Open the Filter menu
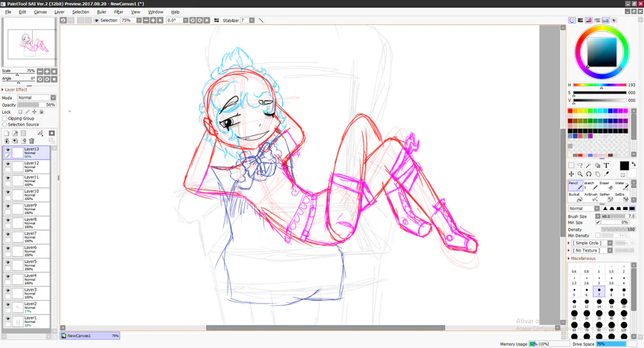This screenshot has height=348, width=644. [x=119, y=12]
